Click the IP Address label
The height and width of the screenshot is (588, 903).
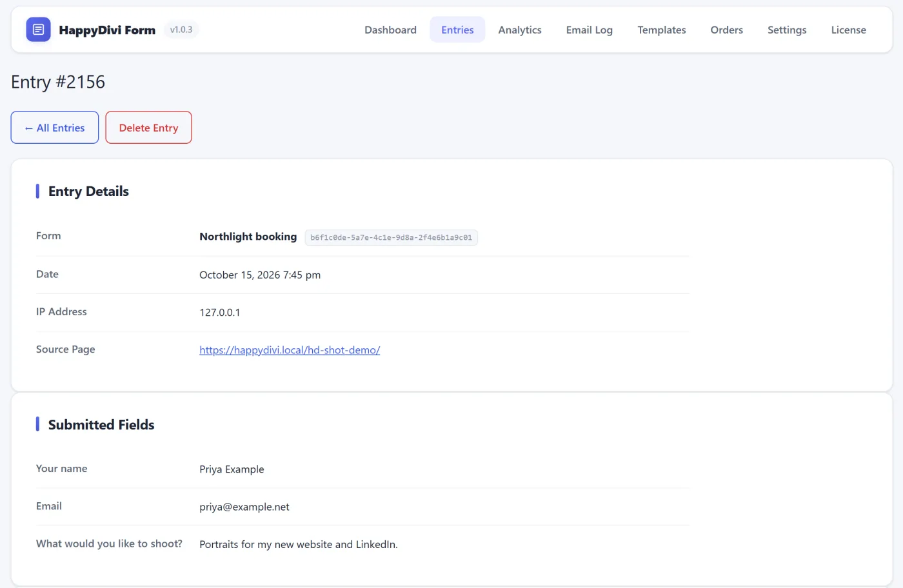(61, 312)
